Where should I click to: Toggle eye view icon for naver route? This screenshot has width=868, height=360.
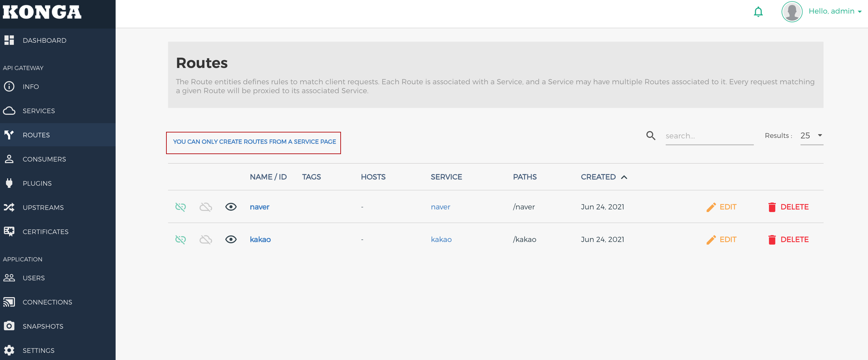(x=231, y=207)
